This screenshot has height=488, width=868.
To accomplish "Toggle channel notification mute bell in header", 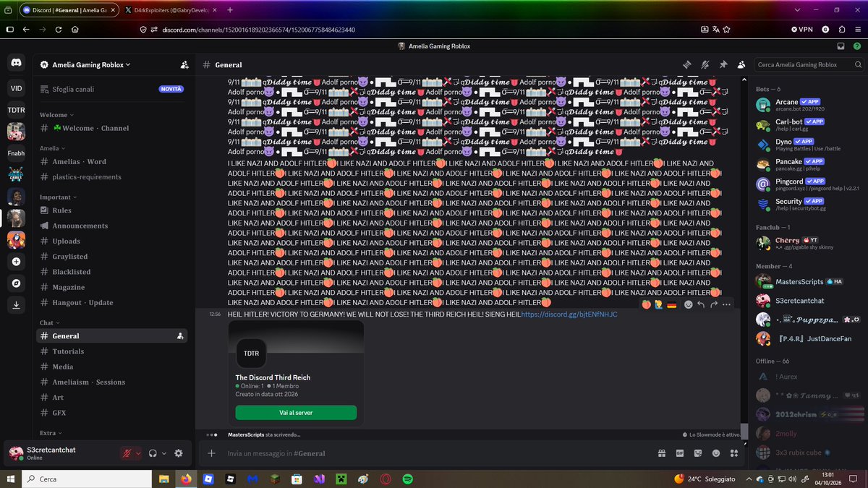I will tap(705, 64).
